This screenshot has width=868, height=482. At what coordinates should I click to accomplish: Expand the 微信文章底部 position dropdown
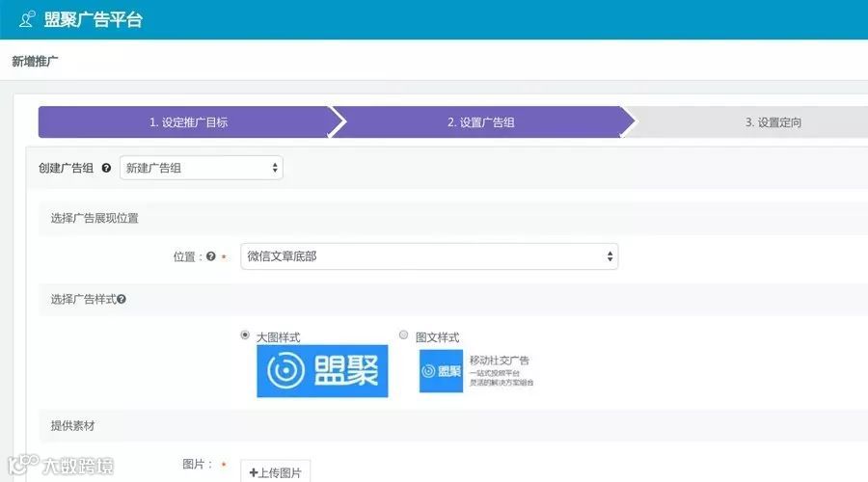coord(429,256)
